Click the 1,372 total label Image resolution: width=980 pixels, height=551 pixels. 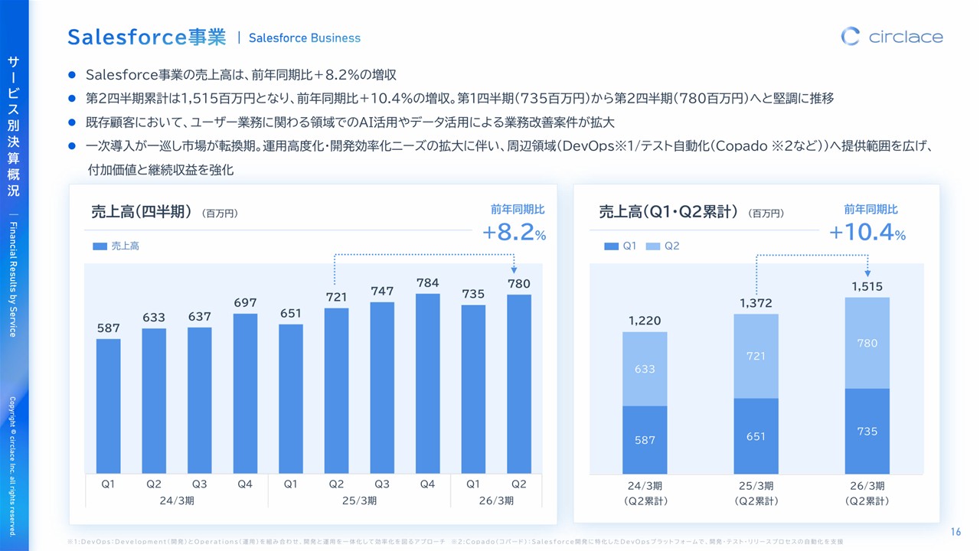coord(756,304)
